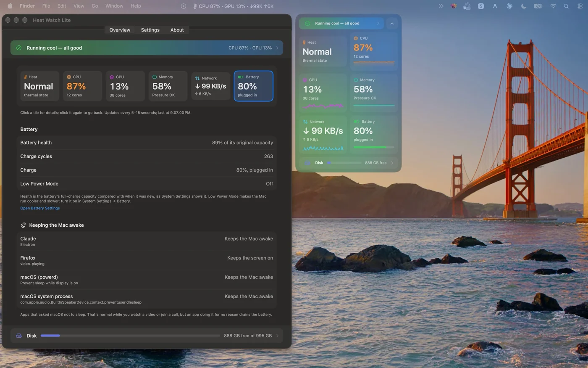
Task: Switch to the Overview tab
Action: click(x=120, y=30)
